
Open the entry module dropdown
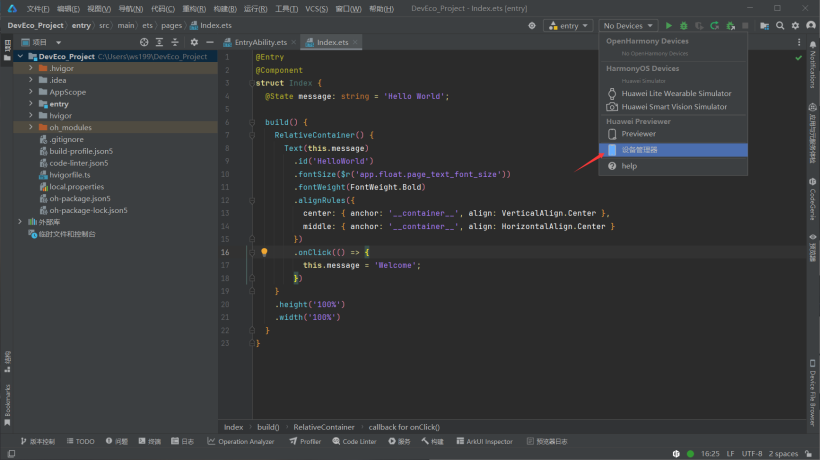(568, 26)
